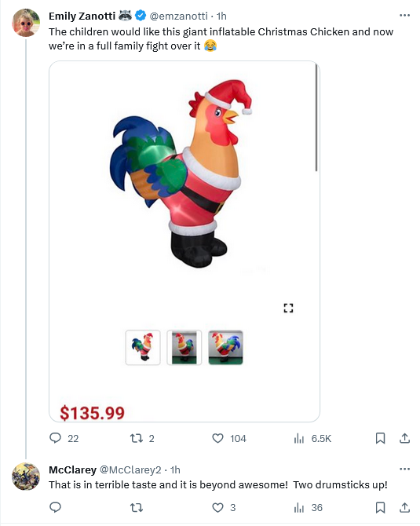The image size is (420, 526).
Task: Share Emily Zanotti's tweet
Action: (x=404, y=438)
